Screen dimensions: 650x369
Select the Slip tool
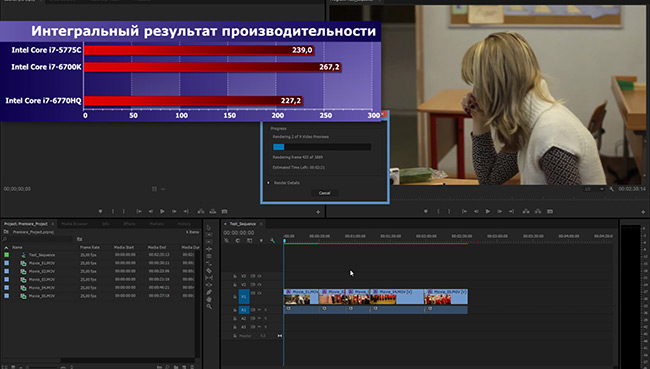tap(209, 278)
